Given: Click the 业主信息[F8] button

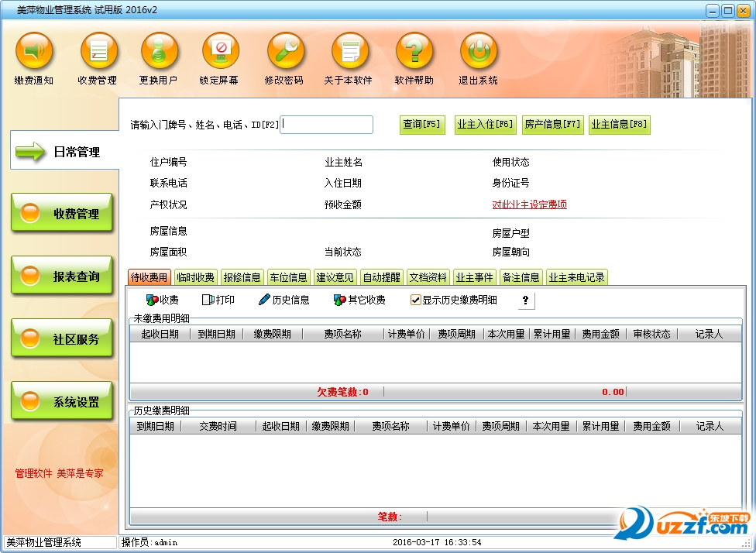Looking at the screenshot, I should [620, 125].
